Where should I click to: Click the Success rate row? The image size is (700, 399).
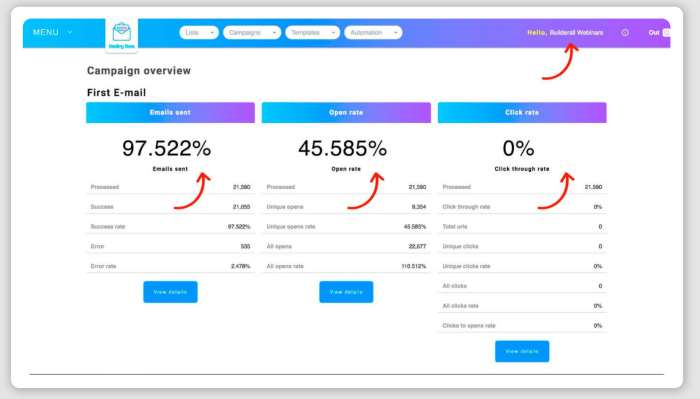(x=171, y=227)
